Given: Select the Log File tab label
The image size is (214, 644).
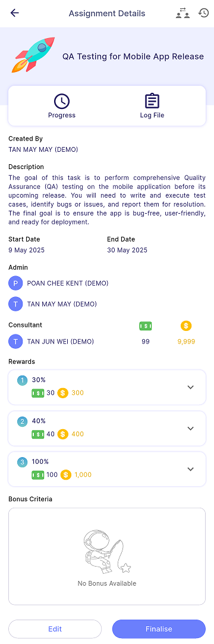Looking at the screenshot, I should point(152,115).
